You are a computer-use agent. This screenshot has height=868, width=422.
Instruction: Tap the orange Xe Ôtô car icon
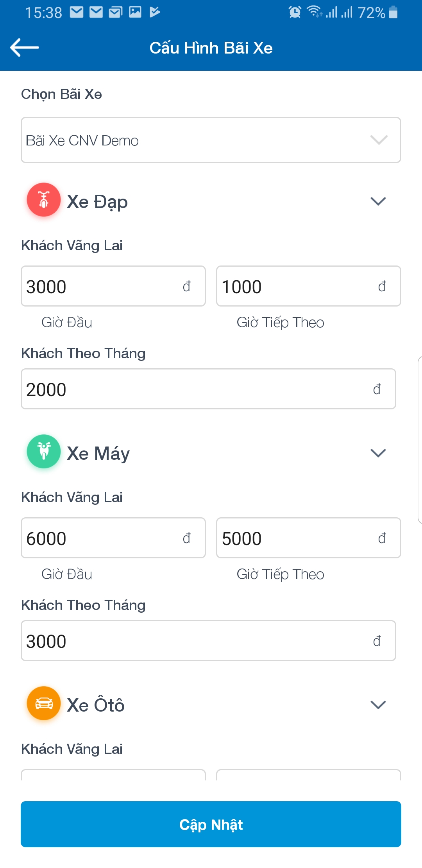click(44, 703)
